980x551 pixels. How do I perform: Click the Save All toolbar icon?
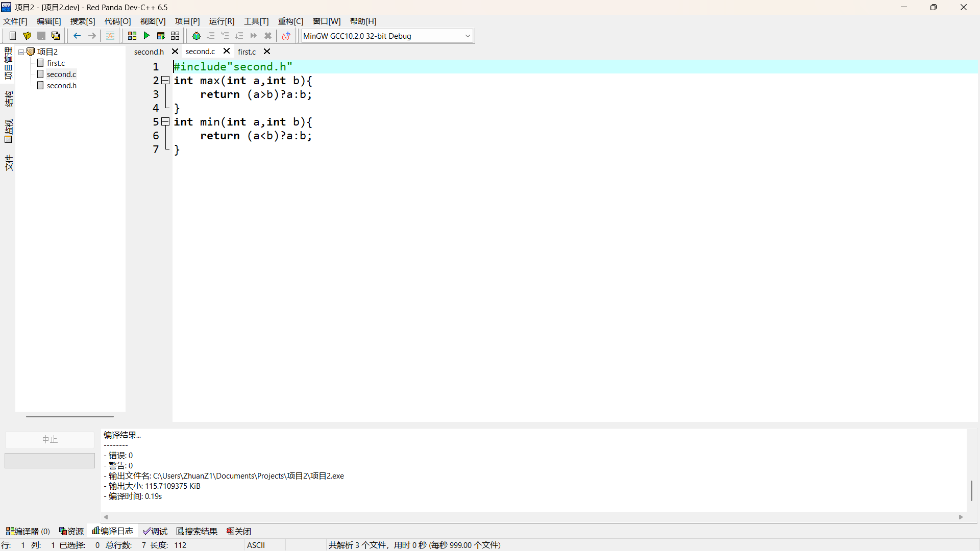tap(56, 36)
